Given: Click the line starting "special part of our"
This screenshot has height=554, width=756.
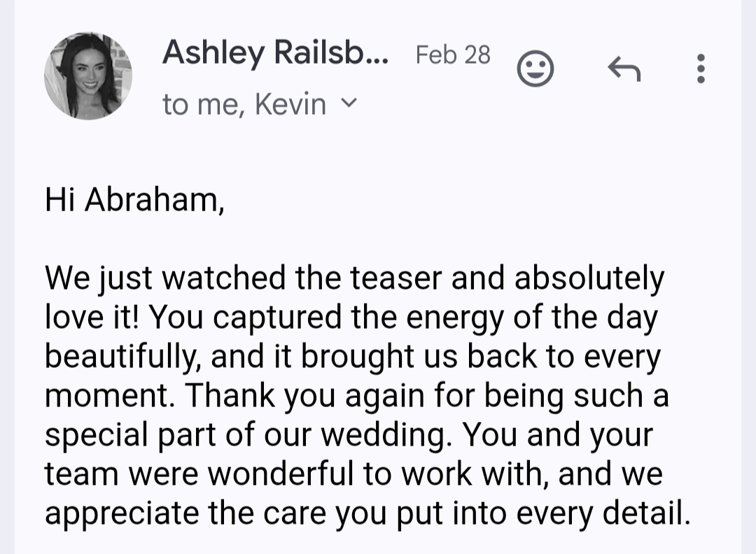Looking at the screenshot, I should [x=349, y=435].
